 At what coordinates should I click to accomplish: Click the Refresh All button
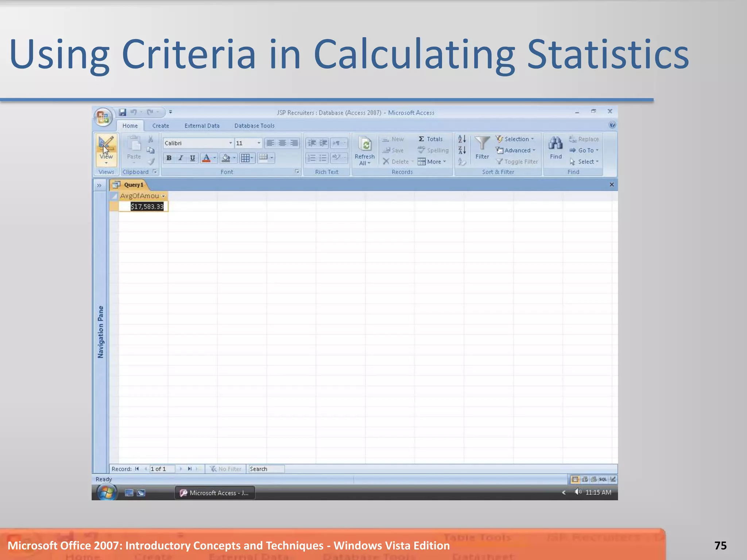364,151
